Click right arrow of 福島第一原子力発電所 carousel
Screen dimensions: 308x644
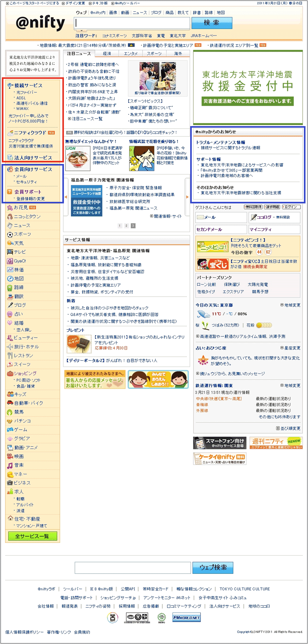pyautogui.click(x=187, y=197)
